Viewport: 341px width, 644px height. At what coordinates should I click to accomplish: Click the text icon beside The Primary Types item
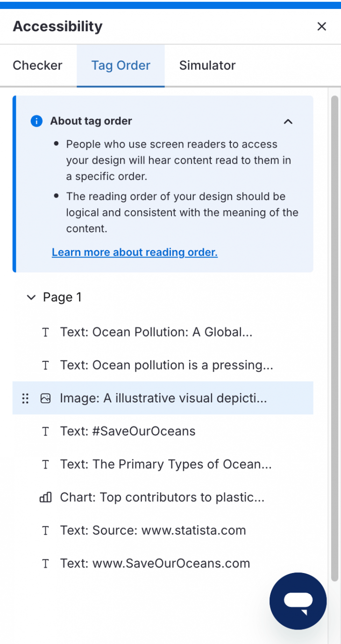tap(45, 464)
